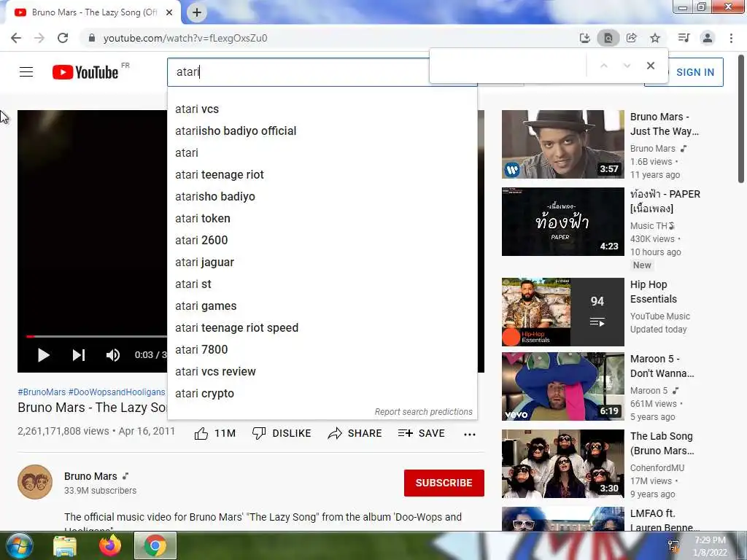Viewport: 747px width, 560px height.
Task: Open the Thai PAPER lyric video thumbnail
Action: [x=562, y=222]
